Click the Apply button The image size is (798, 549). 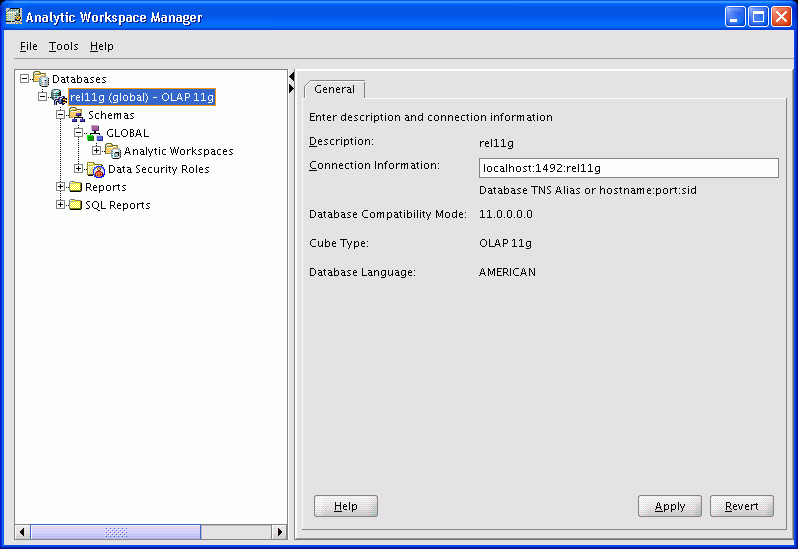click(x=670, y=506)
